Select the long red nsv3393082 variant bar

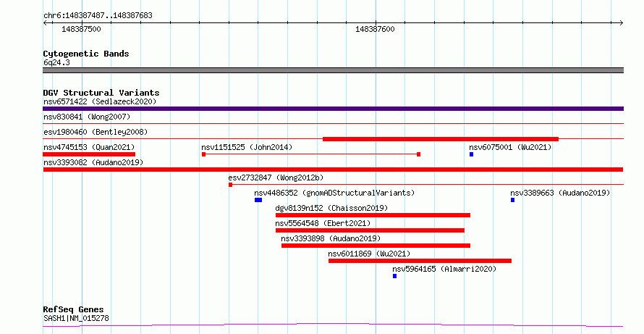click(x=333, y=170)
